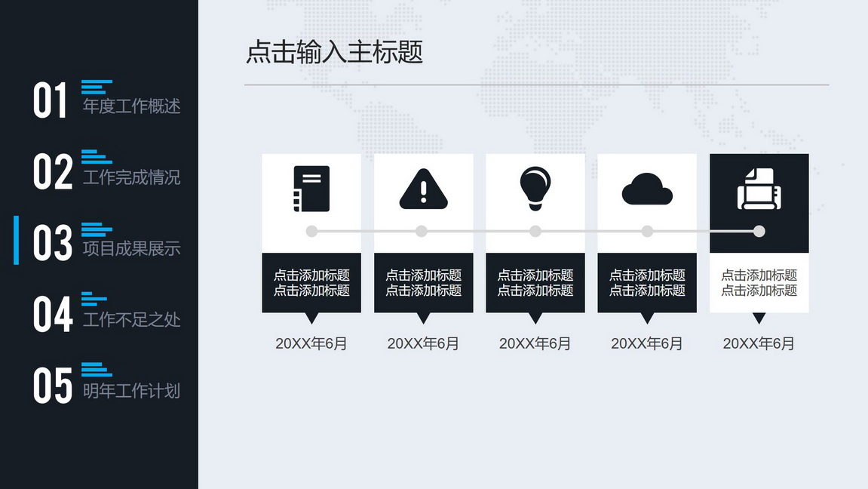868x489 pixels.
Task: Click white text box under printer card
Action: click(x=759, y=282)
